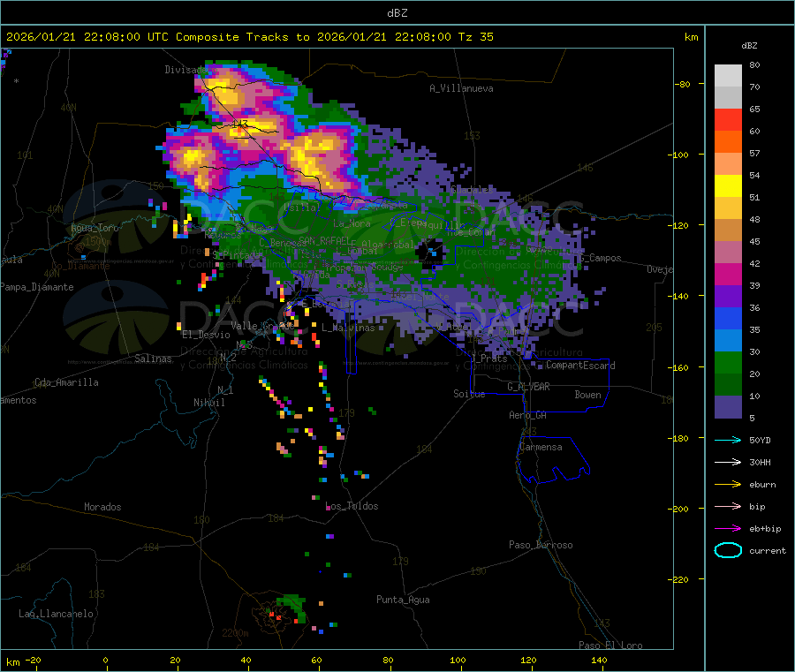
Task: Click the white 30HM arrow legend icon
Action: point(728,462)
